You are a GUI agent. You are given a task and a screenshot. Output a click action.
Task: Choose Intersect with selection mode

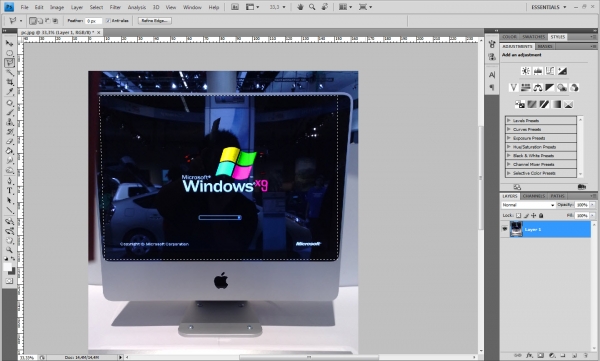[x=55, y=21]
